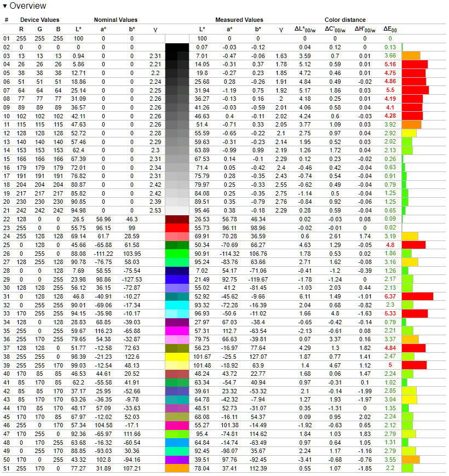The height and width of the screenshot is (476, 449).
Task: Click the pure red swatch in row 23
Action: click(177, 227)
